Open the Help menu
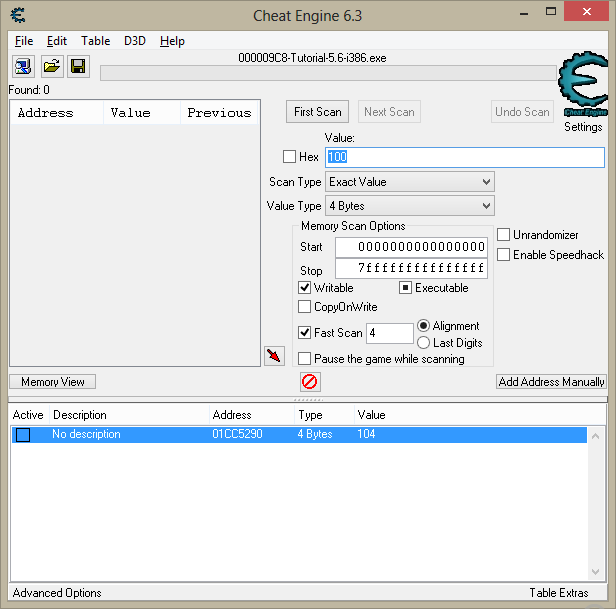The width and height of the screenshot is (616, 609). tap(172, 41)
